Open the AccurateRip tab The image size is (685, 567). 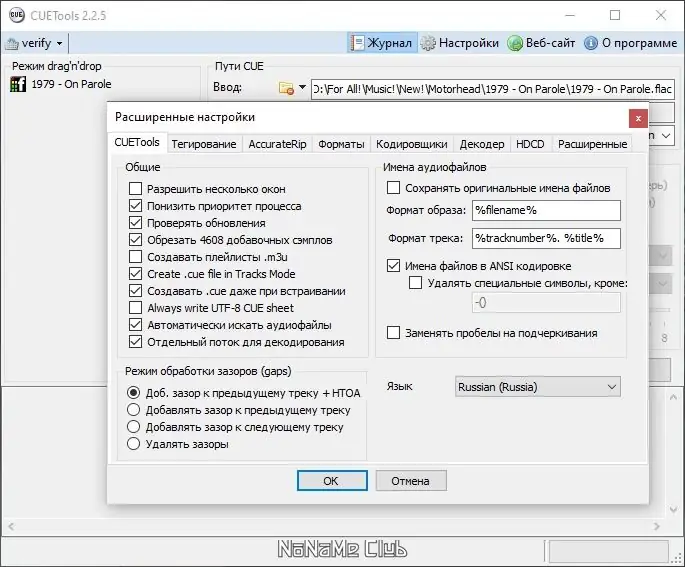pyautogui.click(x=277, y=144)
